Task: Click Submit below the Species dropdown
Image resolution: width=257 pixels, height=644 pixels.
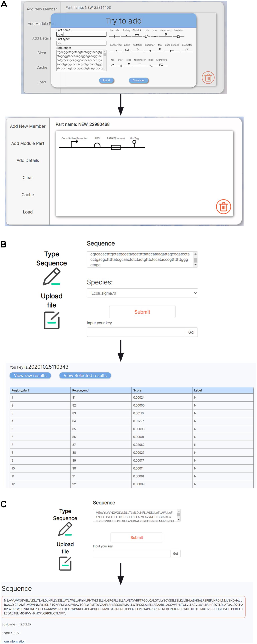Action: pos(142,312)
